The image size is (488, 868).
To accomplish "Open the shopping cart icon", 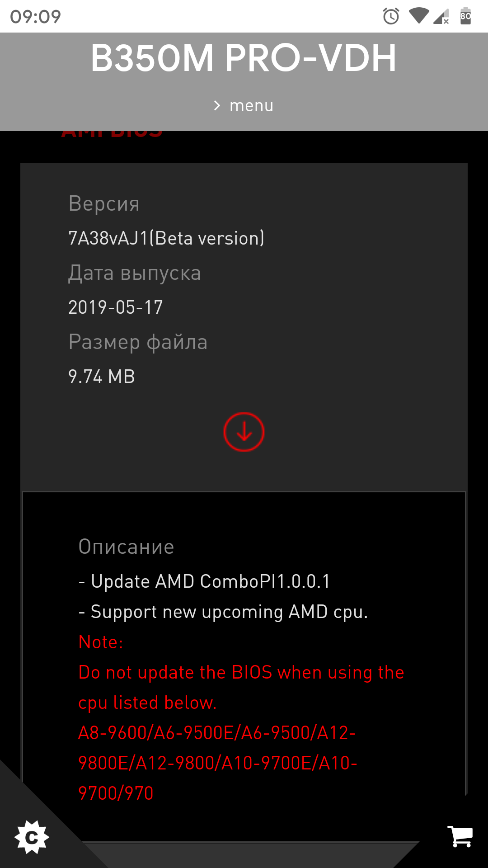I will pos(460,836).
